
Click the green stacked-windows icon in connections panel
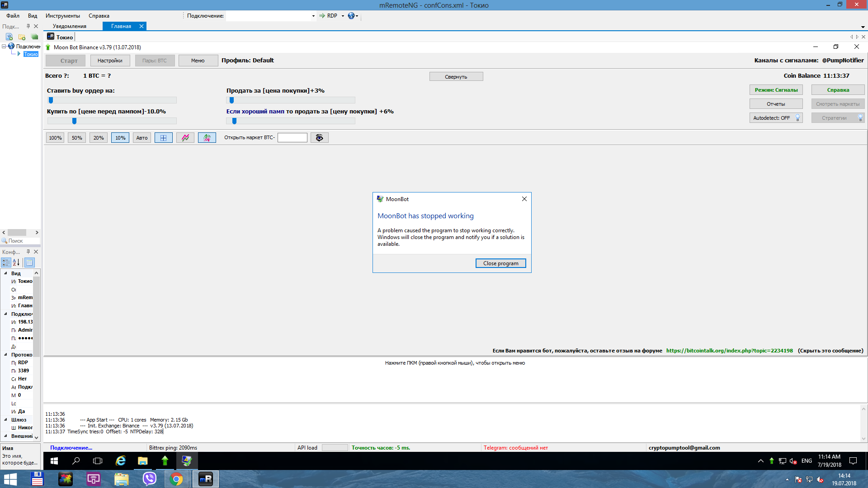(34, 37)
